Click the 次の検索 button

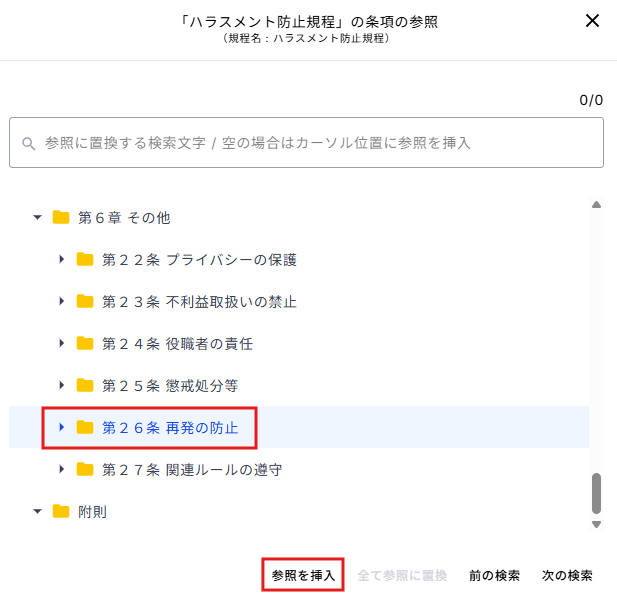click(567, 575)
